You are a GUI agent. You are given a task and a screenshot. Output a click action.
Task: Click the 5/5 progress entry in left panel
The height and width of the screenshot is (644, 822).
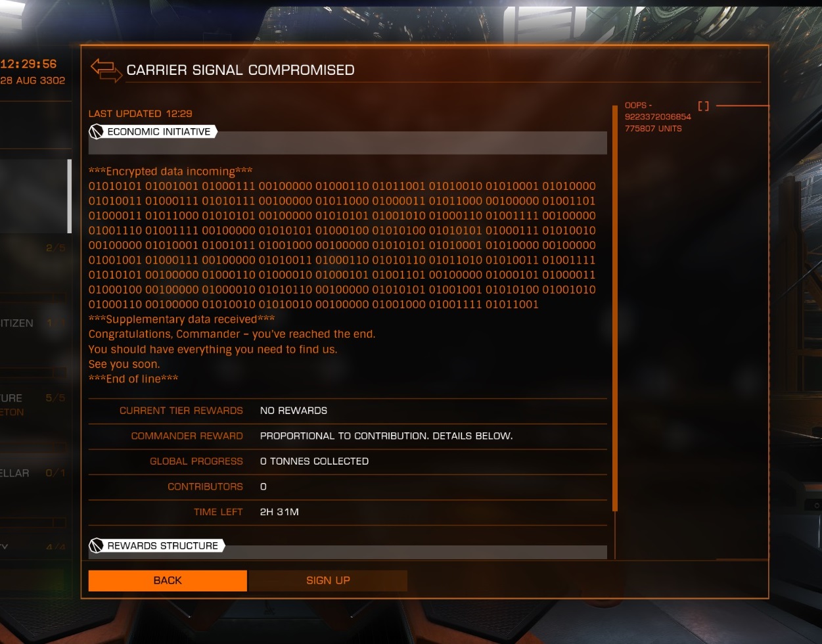click(x=55, y=398)
